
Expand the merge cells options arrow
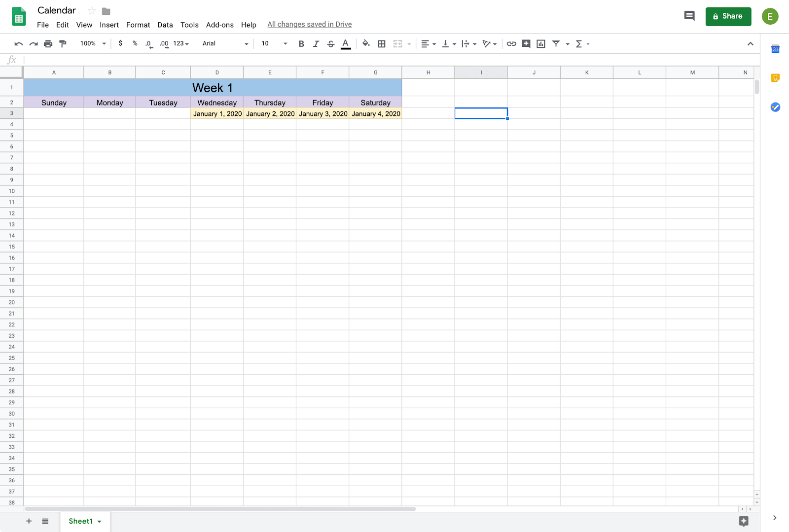click(409, 44)
